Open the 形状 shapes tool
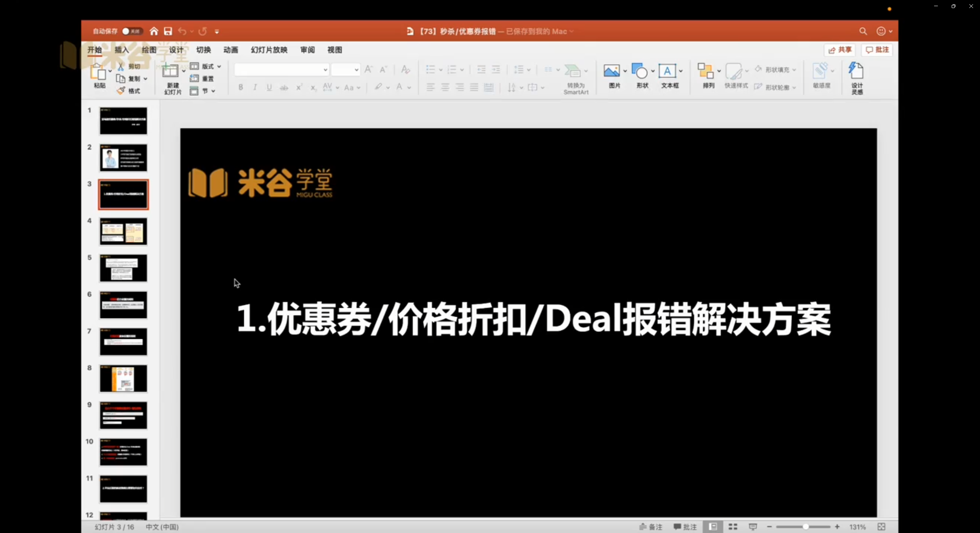Screen dimensions: 980x533 click(x=639, y=72)
